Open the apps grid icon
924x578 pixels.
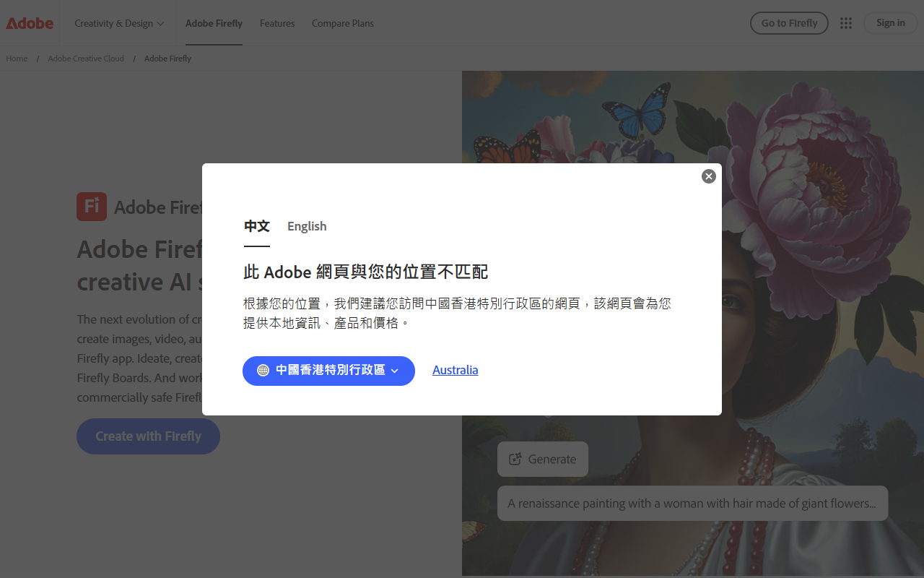click(x=846, y=23)
